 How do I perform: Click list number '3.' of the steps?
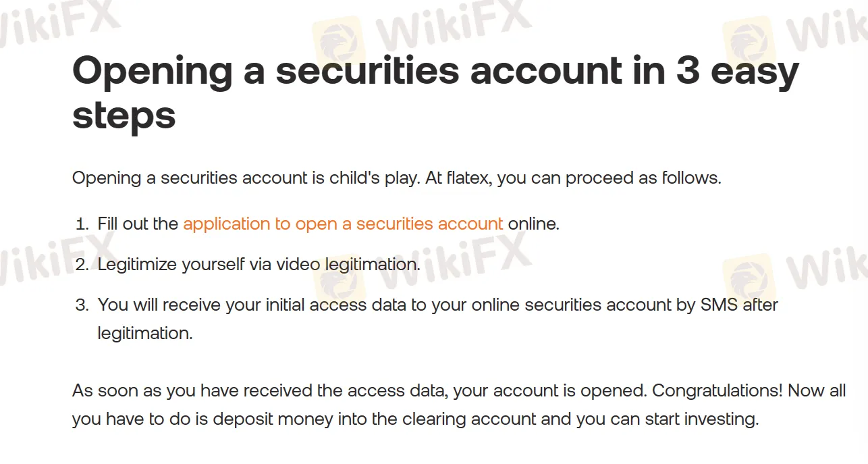tap(82, 305)
